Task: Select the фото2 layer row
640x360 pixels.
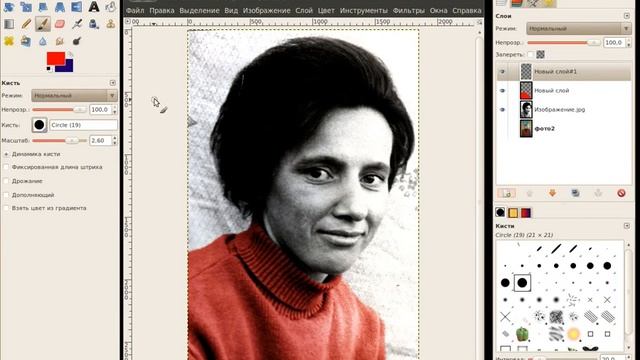Action: 564,129
